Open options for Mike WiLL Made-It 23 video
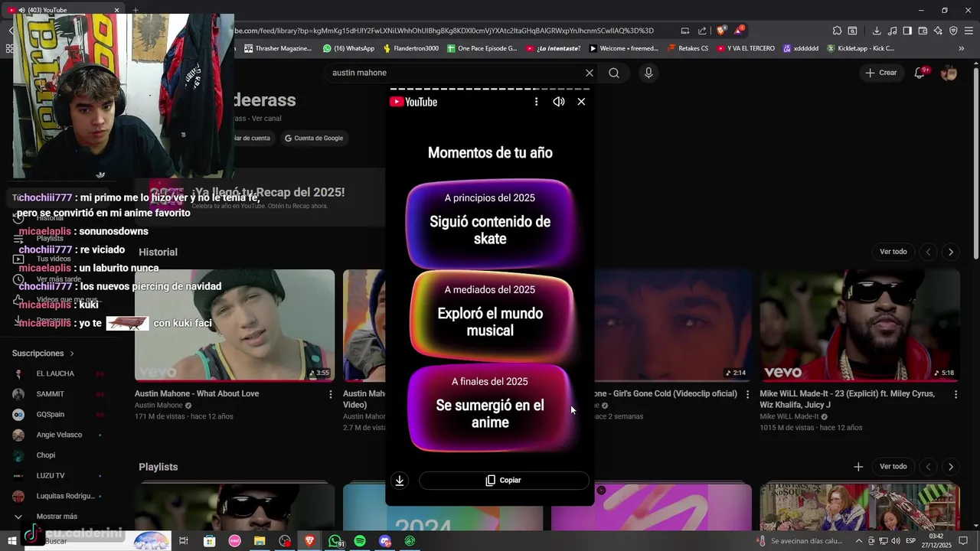The height and width of the screenshot is (551, 980). 955,394
